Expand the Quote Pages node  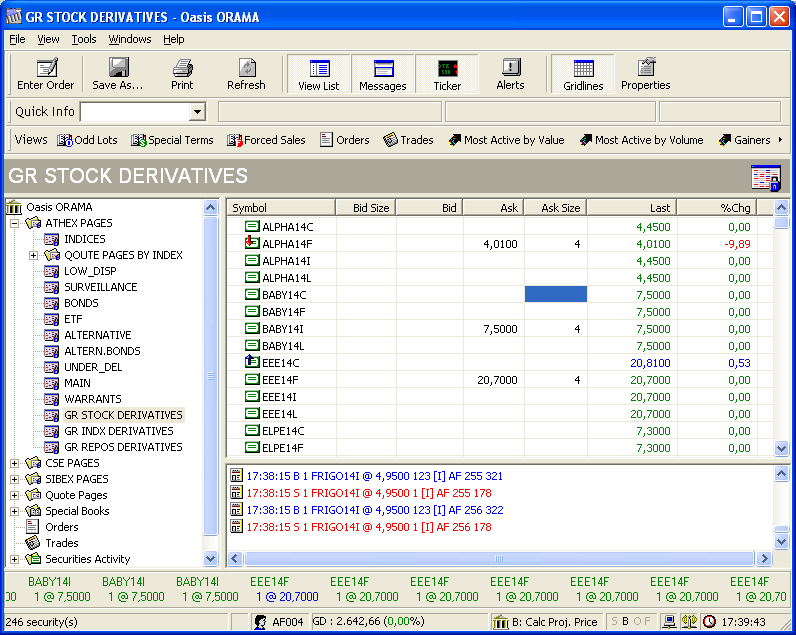(x=15, y=495)
